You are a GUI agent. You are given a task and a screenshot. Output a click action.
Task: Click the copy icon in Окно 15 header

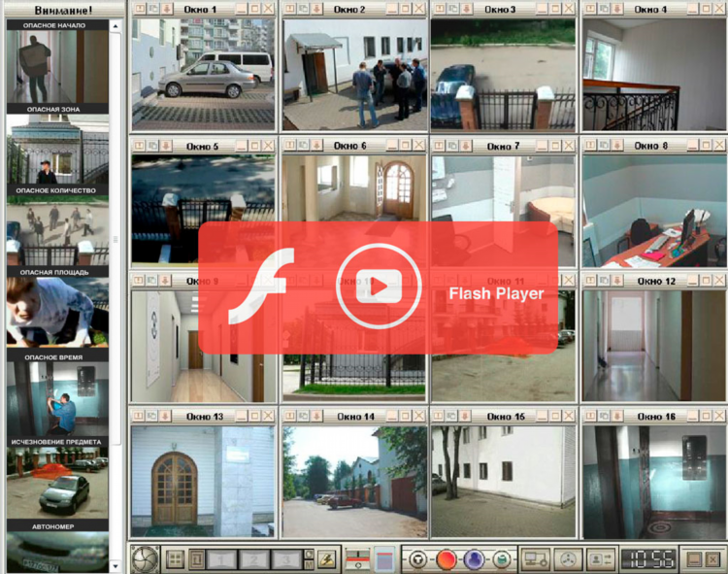click(x=451, y=416)
